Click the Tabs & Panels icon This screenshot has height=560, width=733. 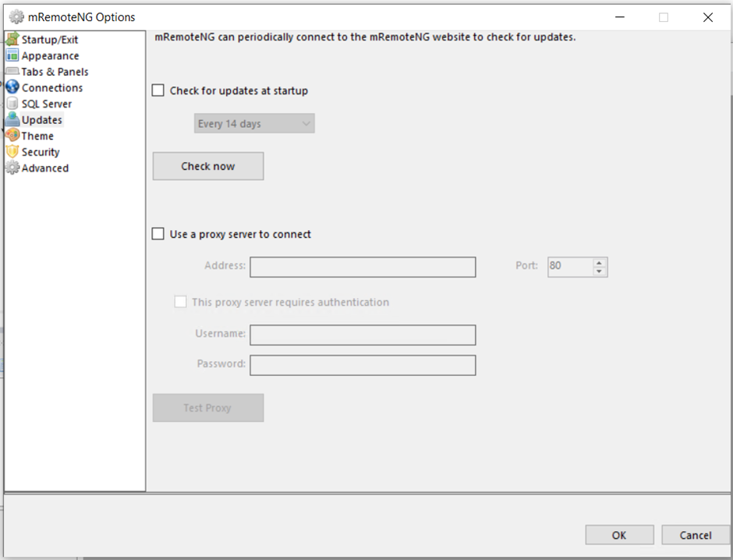[x=12, y=71]
